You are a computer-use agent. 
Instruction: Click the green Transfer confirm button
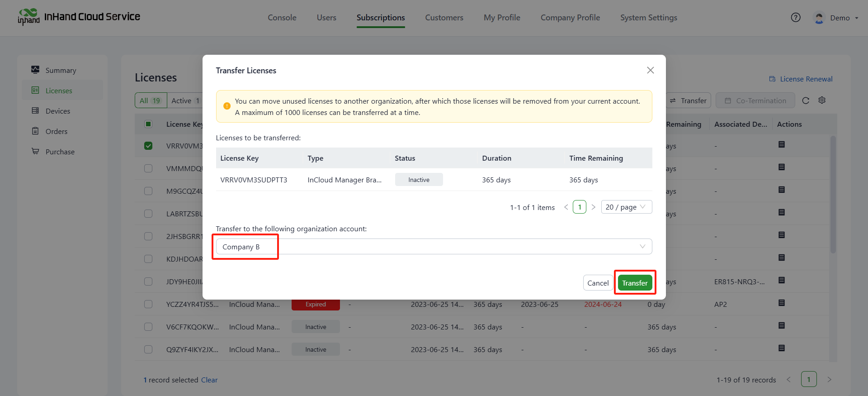[634, 283]
